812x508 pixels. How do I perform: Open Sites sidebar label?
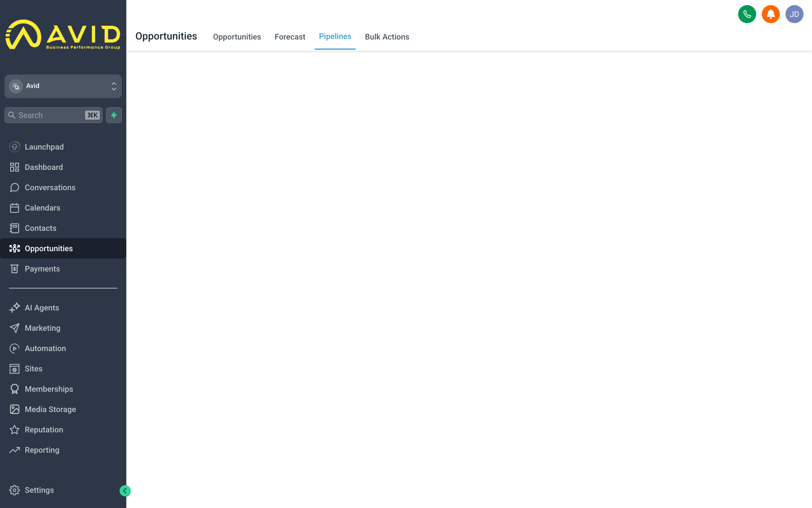pos(34,369)
